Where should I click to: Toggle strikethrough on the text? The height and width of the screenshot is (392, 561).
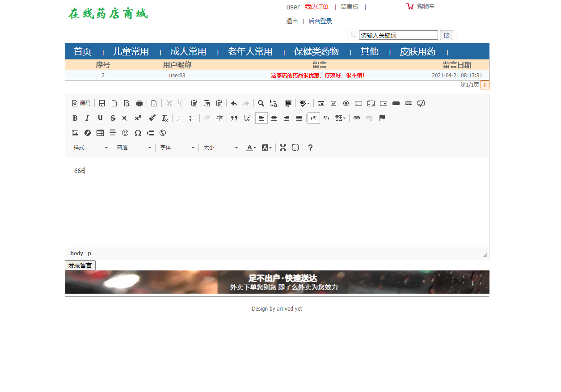coord(113,118)
